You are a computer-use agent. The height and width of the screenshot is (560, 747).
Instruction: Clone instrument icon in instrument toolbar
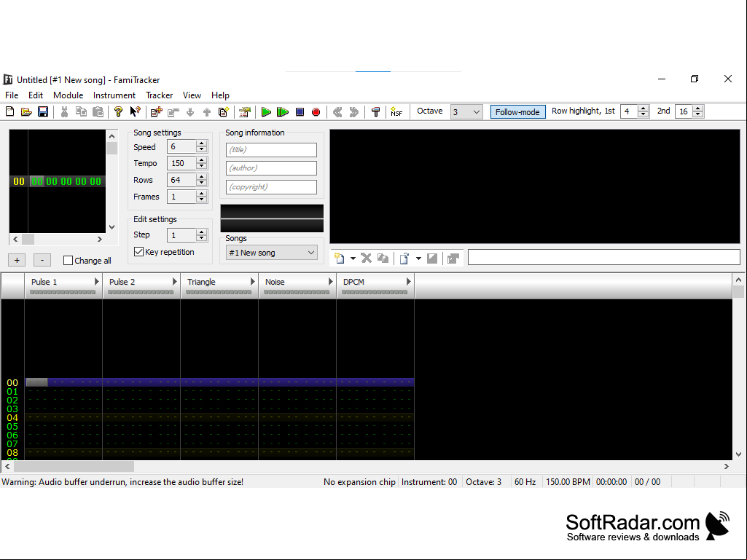tap(383, 258)
